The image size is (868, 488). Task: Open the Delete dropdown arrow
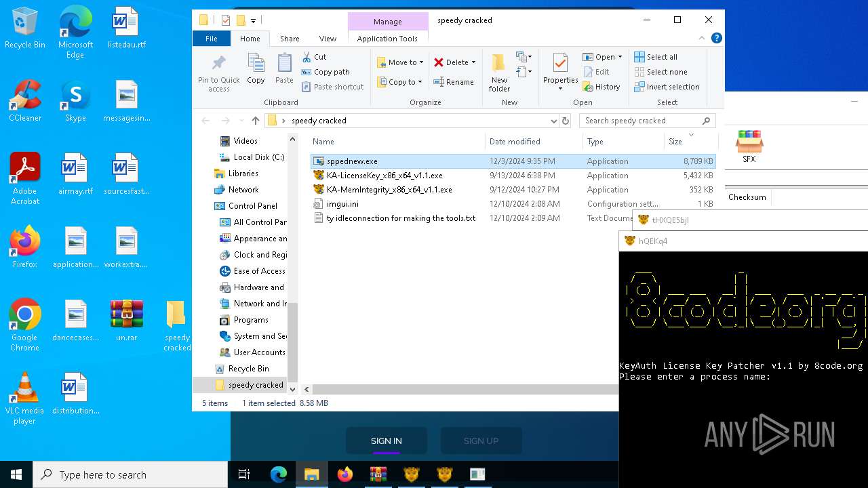(x=473, y=62)
